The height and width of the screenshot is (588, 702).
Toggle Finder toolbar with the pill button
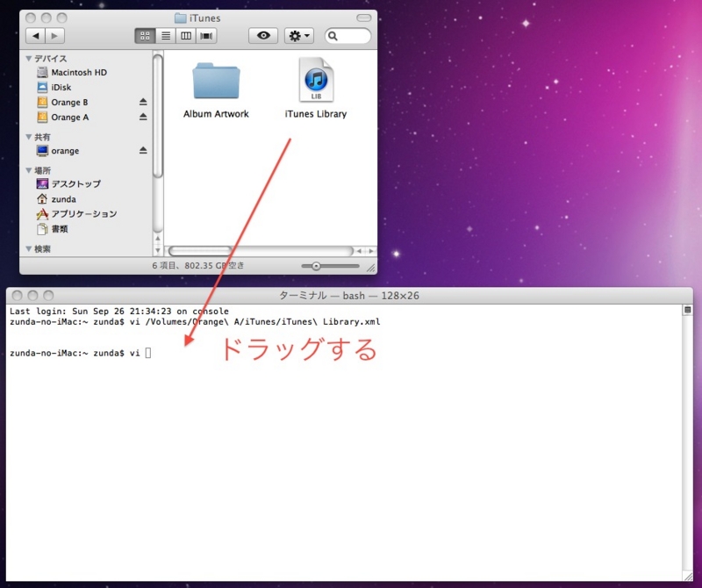363,18
